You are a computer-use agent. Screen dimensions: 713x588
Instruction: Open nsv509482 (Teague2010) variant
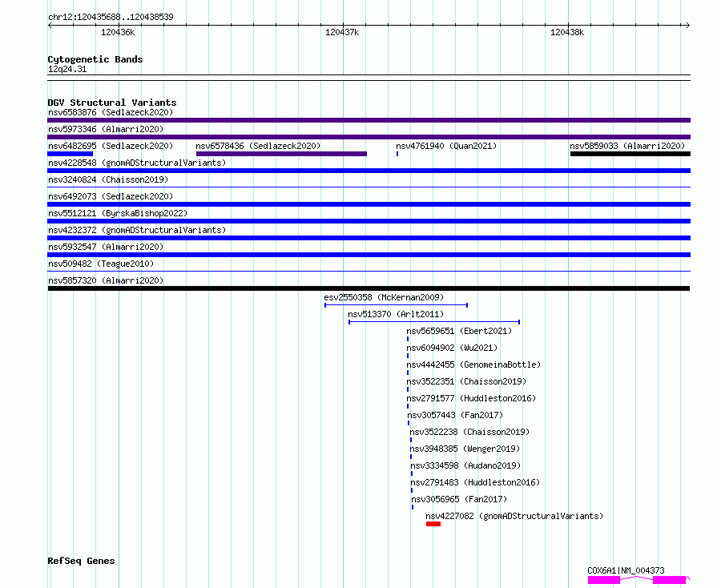pyautogui.click(x=101, y=264)
